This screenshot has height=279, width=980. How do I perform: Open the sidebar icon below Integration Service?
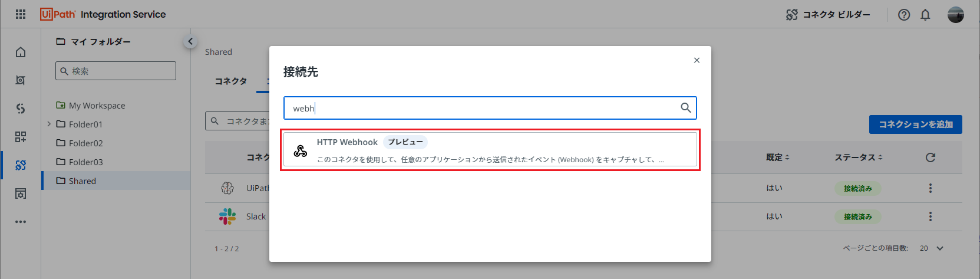click(21, 193)
